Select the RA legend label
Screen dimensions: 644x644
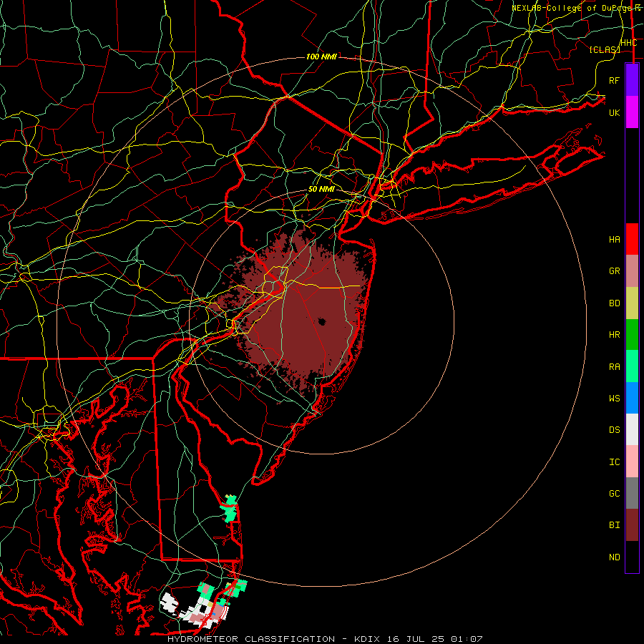[614, 367]
